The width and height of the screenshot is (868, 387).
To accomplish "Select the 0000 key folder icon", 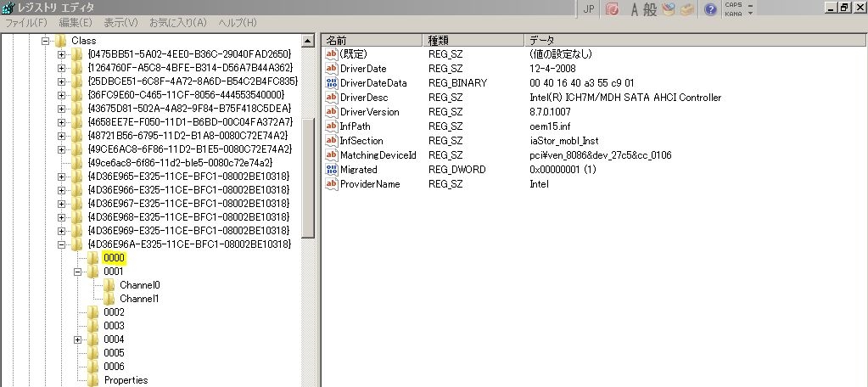I will [x=93, y=257].
